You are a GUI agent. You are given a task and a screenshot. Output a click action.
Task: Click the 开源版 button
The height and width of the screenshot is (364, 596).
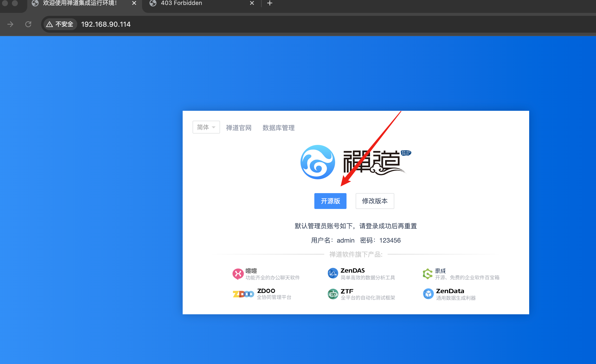[x=330, y=201]
